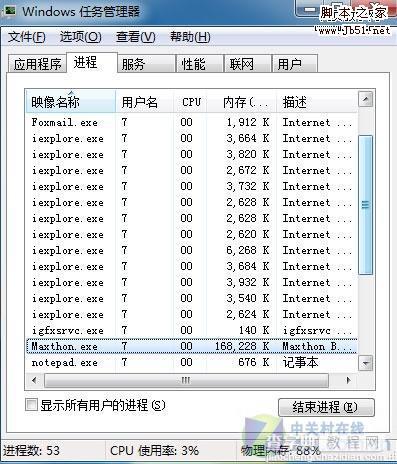
Task: Click the 168,228 K memory value
Action: point(242,346)
